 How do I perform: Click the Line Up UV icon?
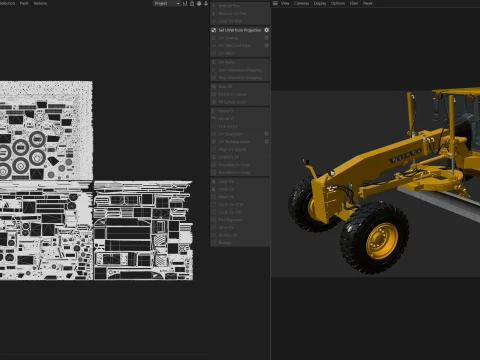click(x=214, y=126)
